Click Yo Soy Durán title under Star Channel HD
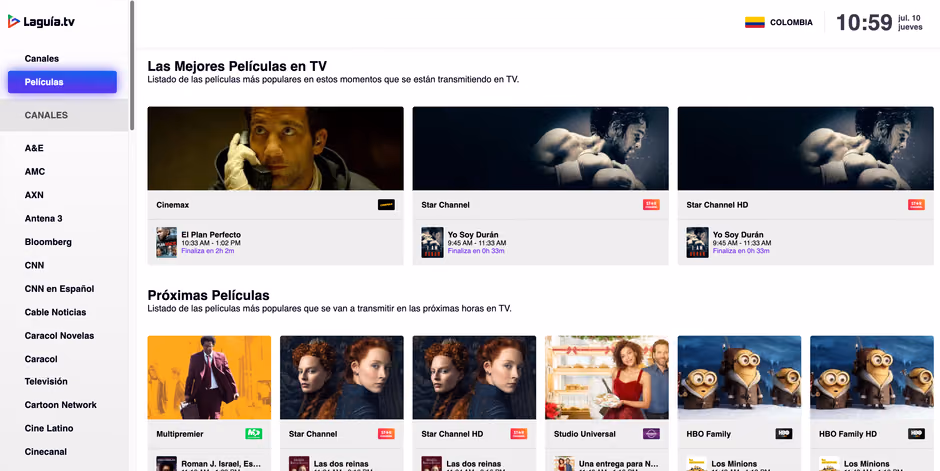 click(738, 234)
